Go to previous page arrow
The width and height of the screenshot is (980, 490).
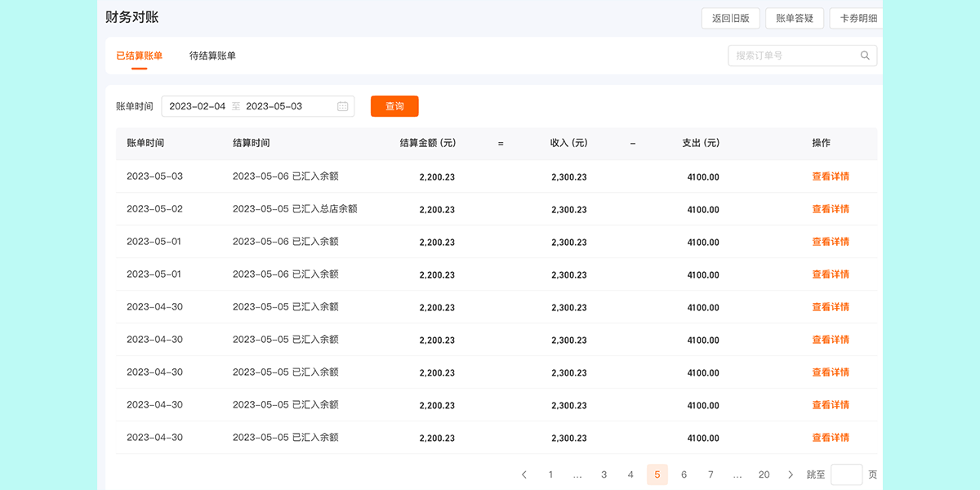click(x=524, y=474)
